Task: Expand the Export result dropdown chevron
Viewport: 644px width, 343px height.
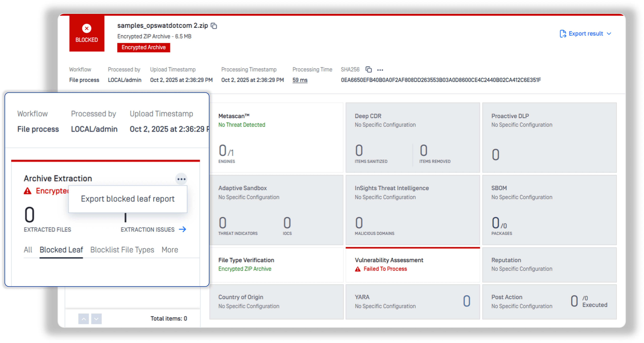Action: click(x=609, y=34)
